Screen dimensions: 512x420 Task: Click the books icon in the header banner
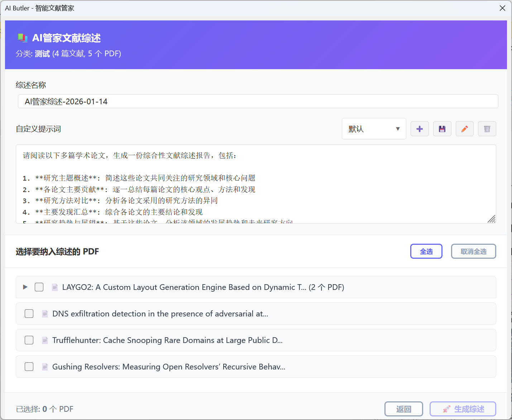coord(22,38)
